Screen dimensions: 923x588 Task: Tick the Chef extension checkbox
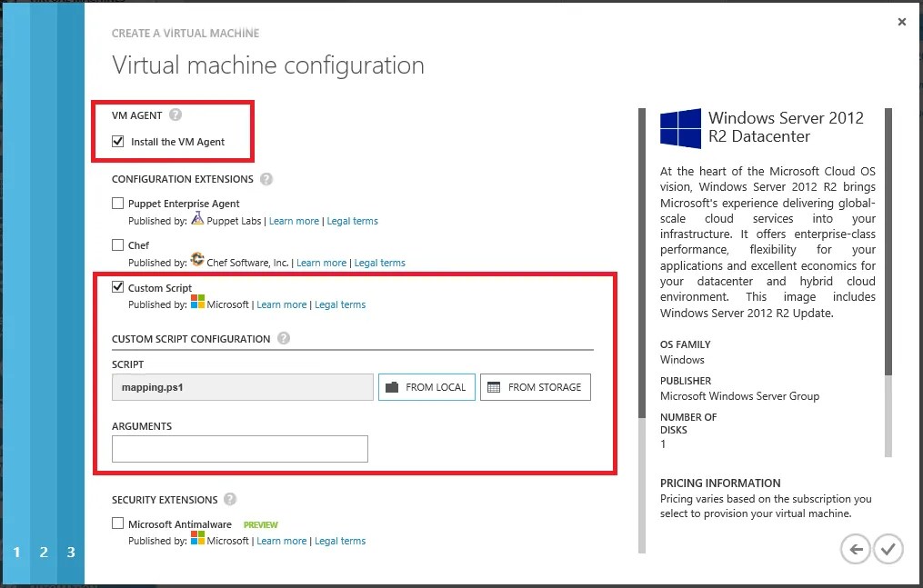tap(117, 244)
